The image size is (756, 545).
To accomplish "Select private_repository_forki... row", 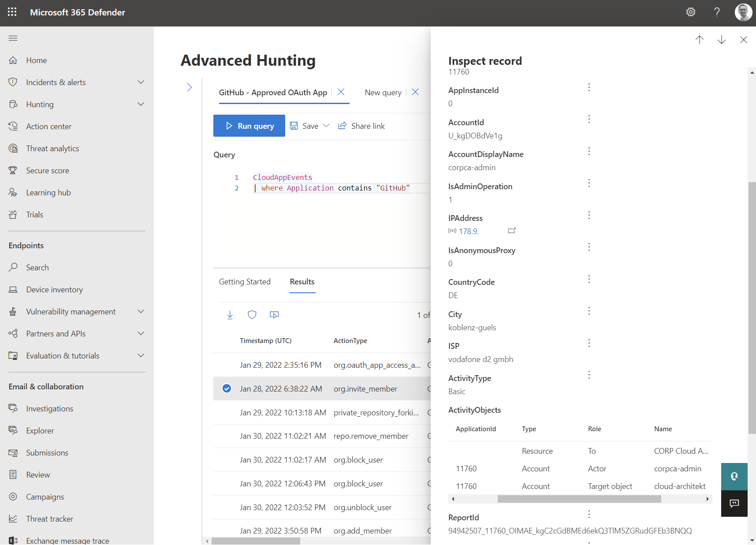I will [x=322, y=413].
